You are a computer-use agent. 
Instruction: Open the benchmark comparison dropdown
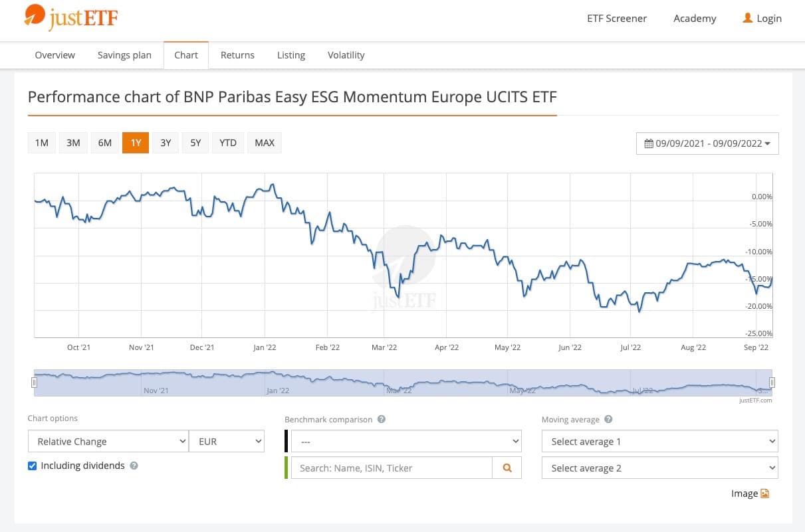click(406, 441)
